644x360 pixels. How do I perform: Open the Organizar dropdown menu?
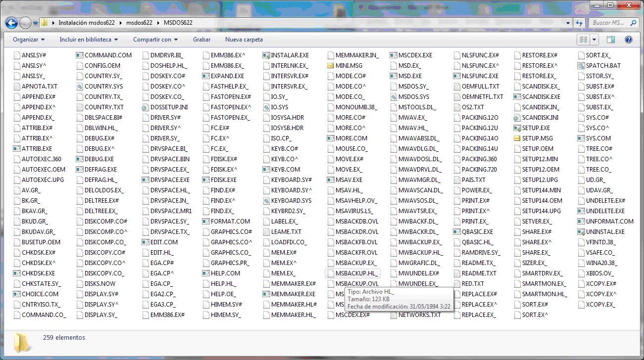[x=29, y=40]
